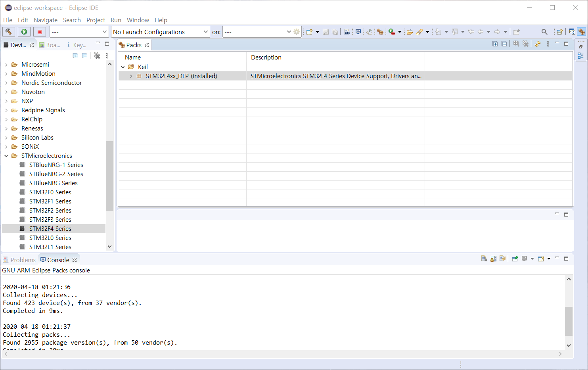Click the Clear Console icon
This screenshot has width=588, height=370.
click(484, 259)
